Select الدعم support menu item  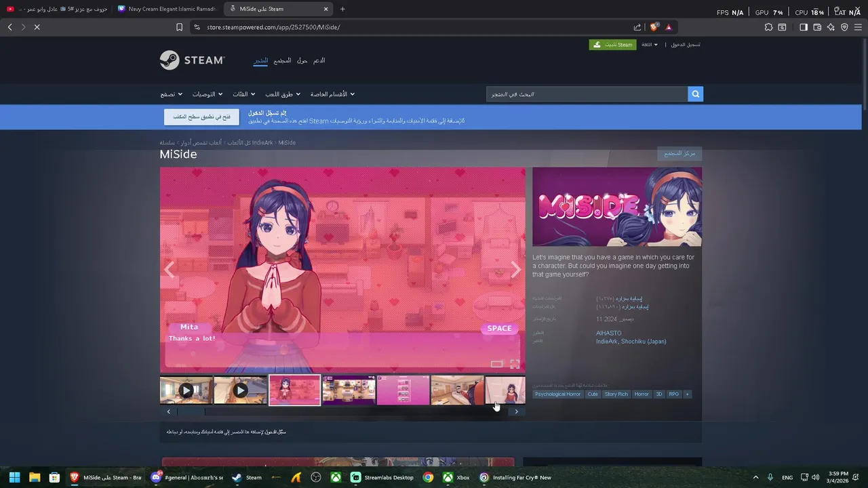click(x=319, y=60)
